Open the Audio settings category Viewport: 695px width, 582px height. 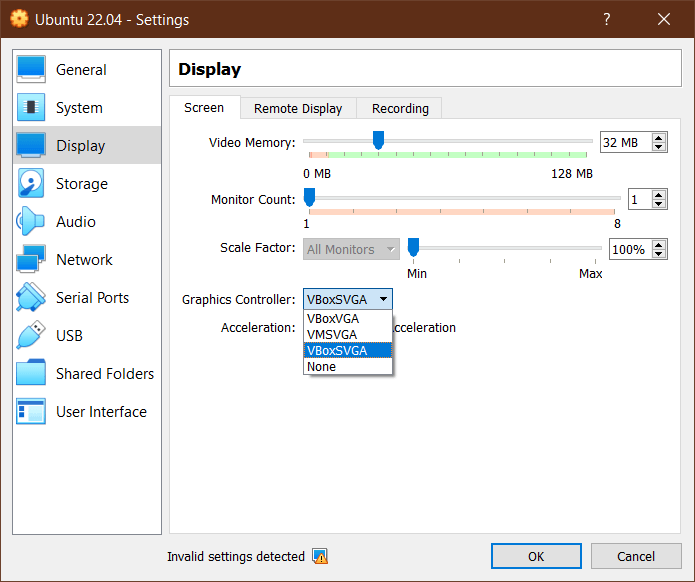coord(87,221)
